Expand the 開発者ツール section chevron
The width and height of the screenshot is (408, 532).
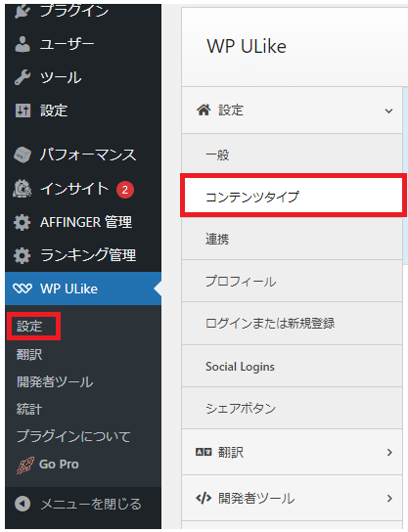tap(389, 499)
